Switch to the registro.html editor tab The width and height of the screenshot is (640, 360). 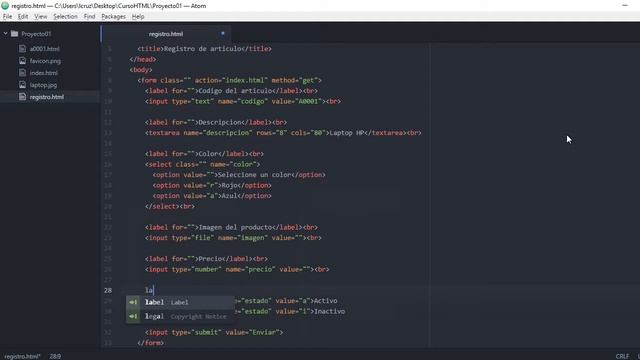click(x=166, y=34)
